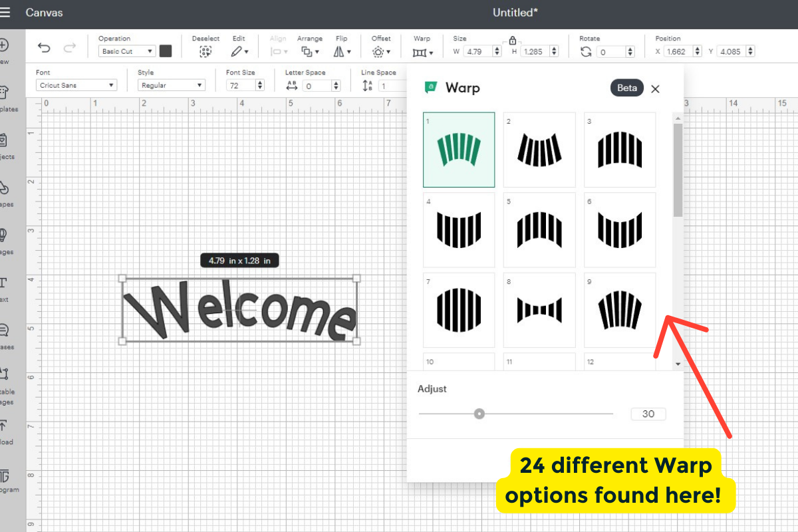The height and width of the screenshot is (532, 798).
Task: Close the Warp panel
Action: pos(655,88)
